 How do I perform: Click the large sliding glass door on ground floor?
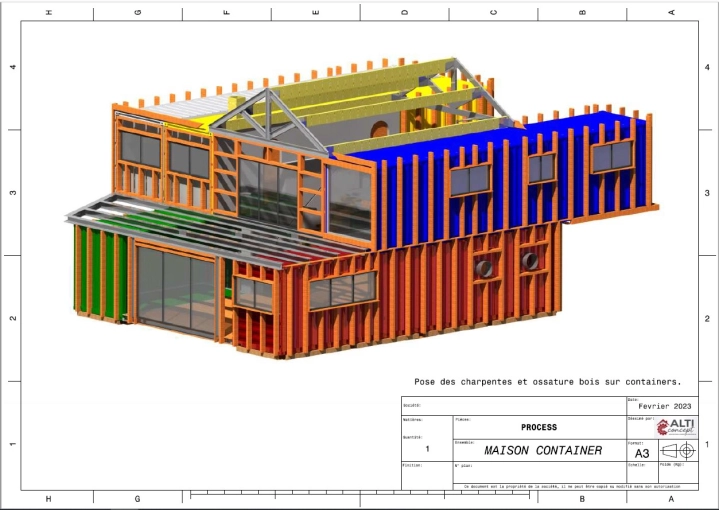176,291
